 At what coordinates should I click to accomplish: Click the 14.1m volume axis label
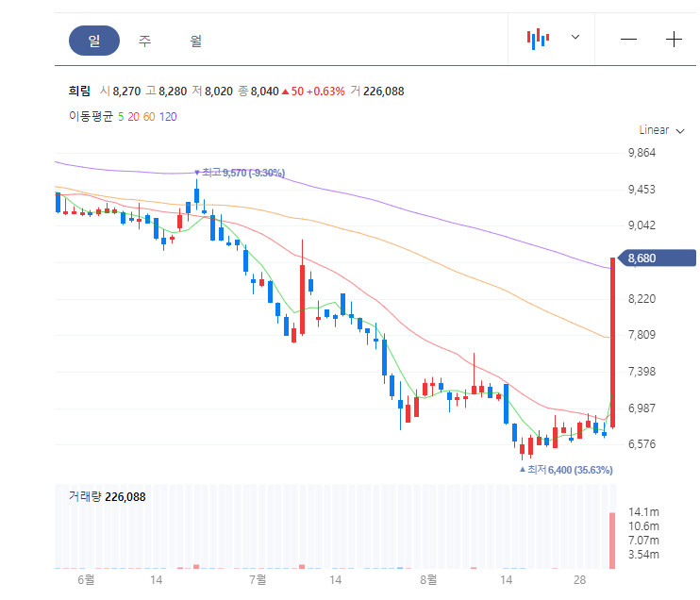coord(643,512)
